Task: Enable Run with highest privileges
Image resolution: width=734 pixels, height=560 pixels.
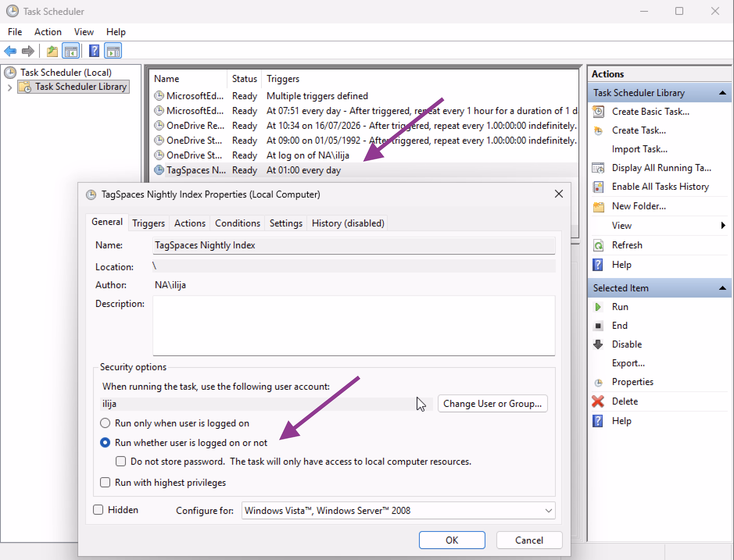Action: coord(105,483)
